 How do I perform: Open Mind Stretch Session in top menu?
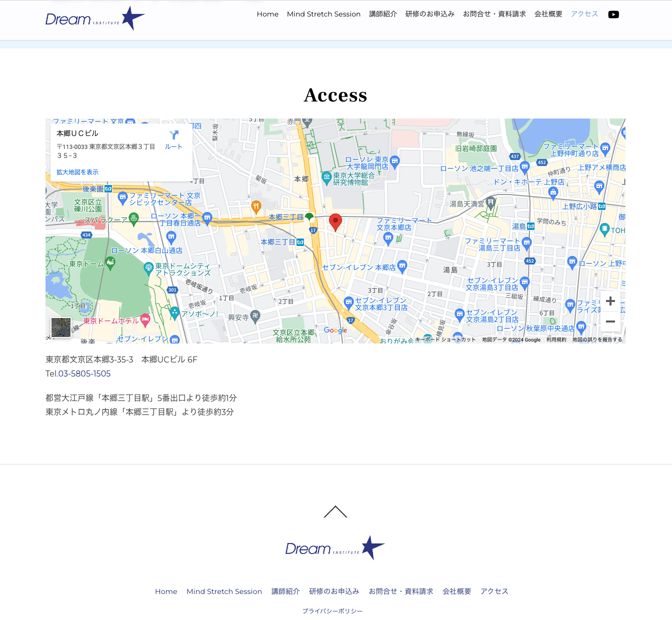(323, 14)
